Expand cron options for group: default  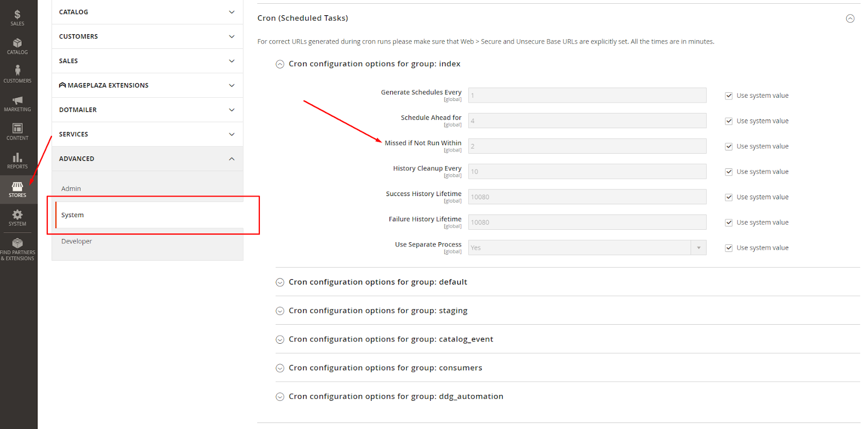(x=378, y=282)
